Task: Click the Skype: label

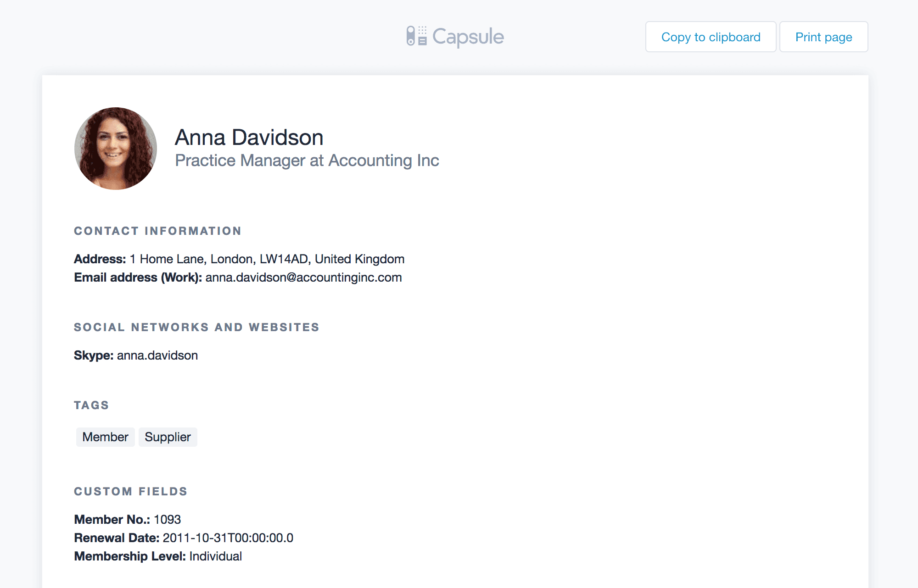Action: click(94, 355)
